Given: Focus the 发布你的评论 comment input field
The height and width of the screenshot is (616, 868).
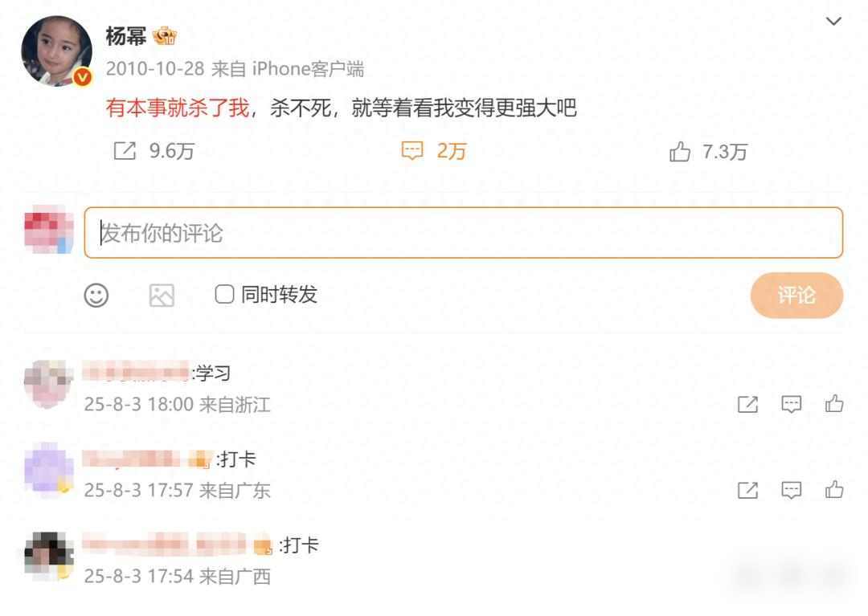Looking at the screenshot, I should [x=464, y=233].
